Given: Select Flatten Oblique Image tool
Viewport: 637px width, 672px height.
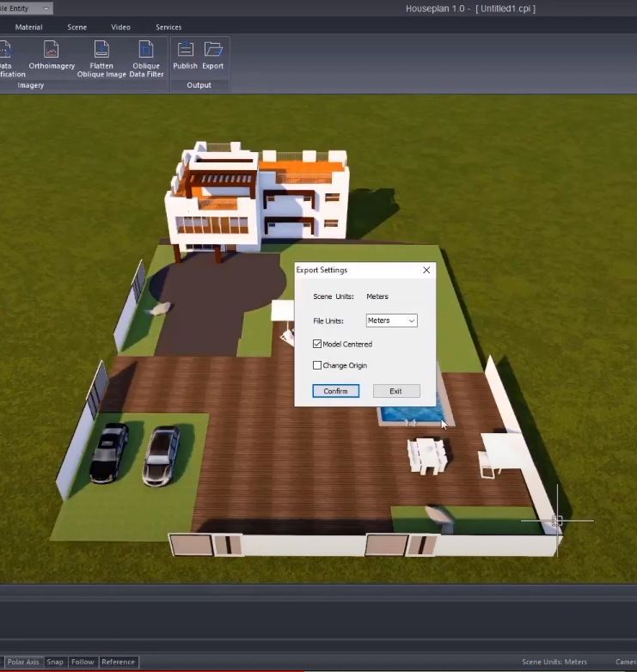Looking at the screenshot, I should pyautogui.click(x=101, y=59).
